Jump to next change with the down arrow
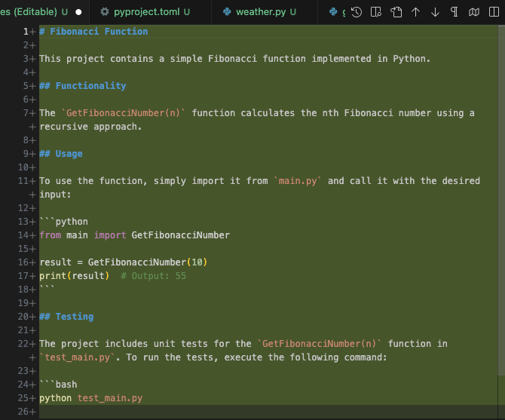This screenshot has width=505, height=420. click(435, 12)
